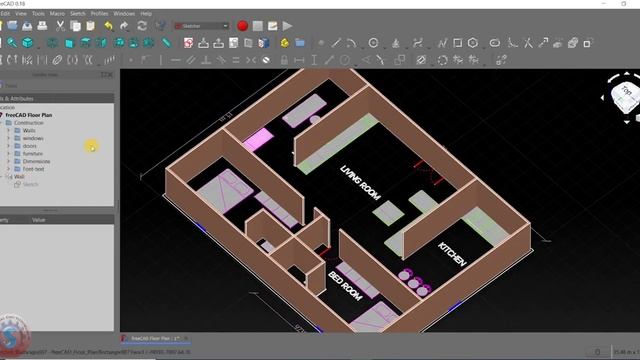Expand the Dimensions group
This screenshot has height=360, width=640.
pyautogui.click(x=8, y=162)
